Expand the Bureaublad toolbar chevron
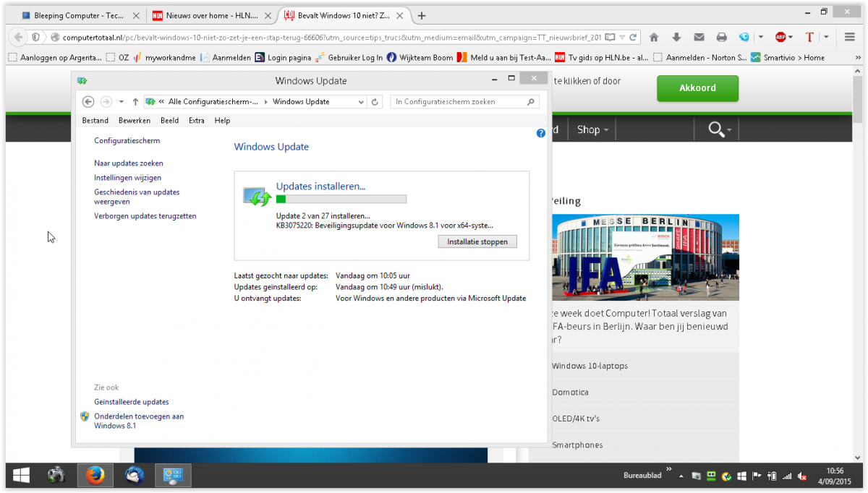The image size is (868, 493). coord(669,469)
